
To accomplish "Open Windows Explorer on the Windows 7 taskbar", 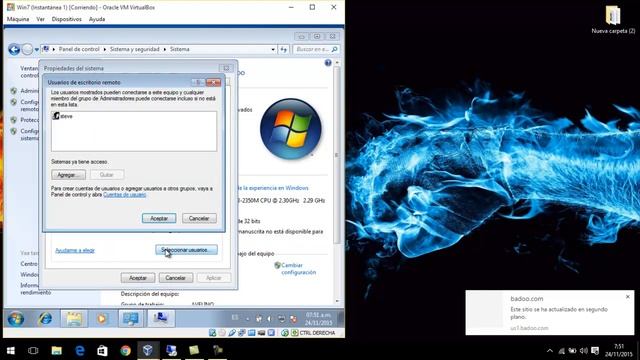I will [x=74, y=319].
